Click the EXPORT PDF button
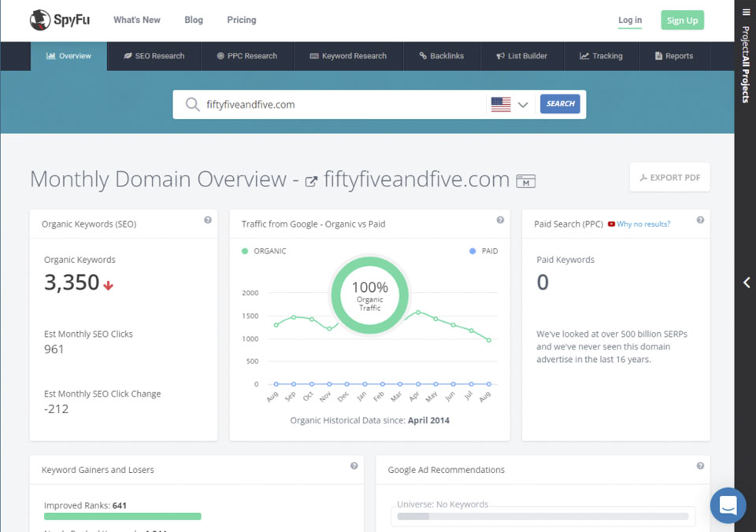The height and width of the screenshot is (532, 756). click(x=669, y=177)
